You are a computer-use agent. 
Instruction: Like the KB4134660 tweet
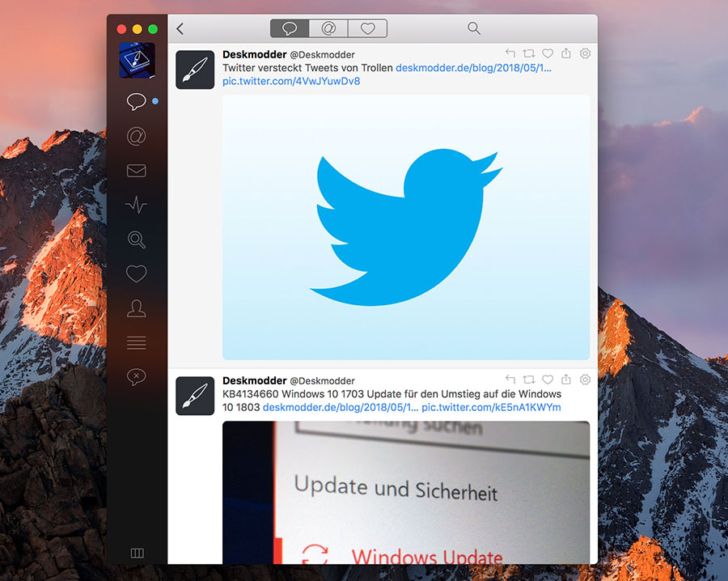pyautogui.click(x=548, y=380)
